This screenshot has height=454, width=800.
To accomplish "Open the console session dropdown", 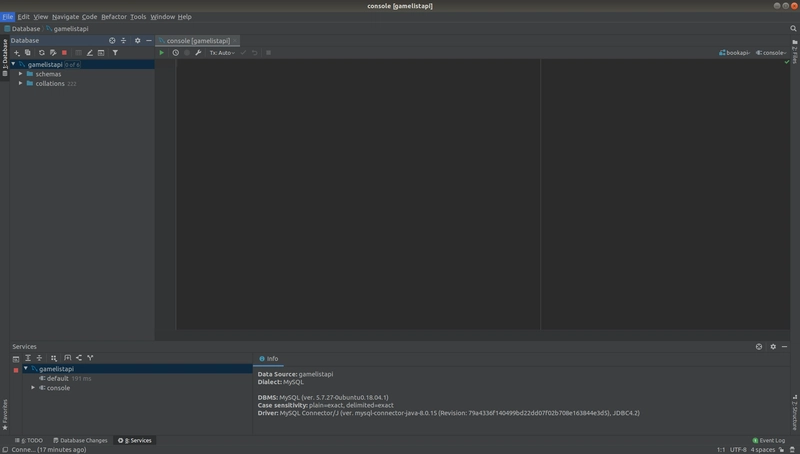I will tap(771, 53).
